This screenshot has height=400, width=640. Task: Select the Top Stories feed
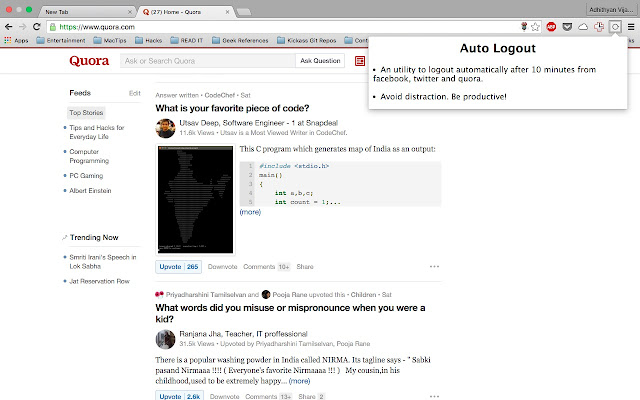click(86, 113)
